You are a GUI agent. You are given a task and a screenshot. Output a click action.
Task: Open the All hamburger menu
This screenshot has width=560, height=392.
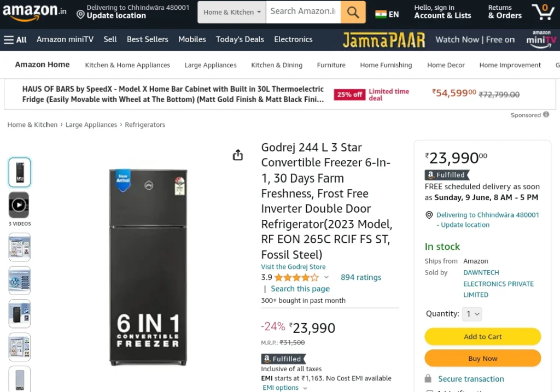click(15, 39)
